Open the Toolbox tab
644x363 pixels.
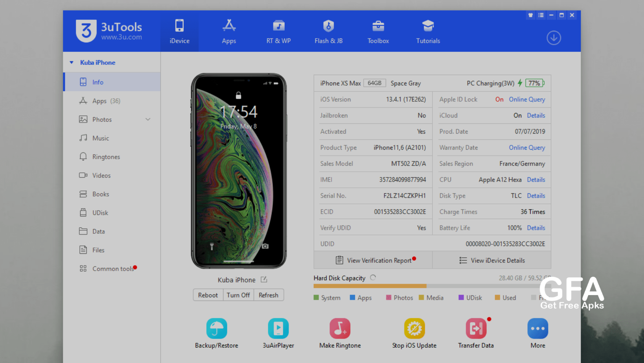click(378, 32)
